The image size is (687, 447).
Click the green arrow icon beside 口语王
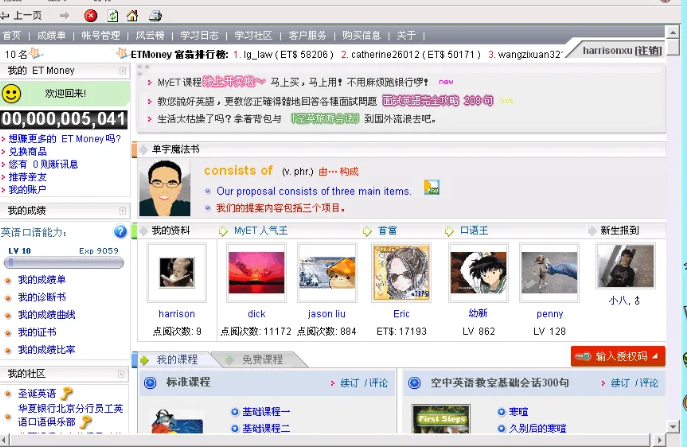click(x=449, y=231)
